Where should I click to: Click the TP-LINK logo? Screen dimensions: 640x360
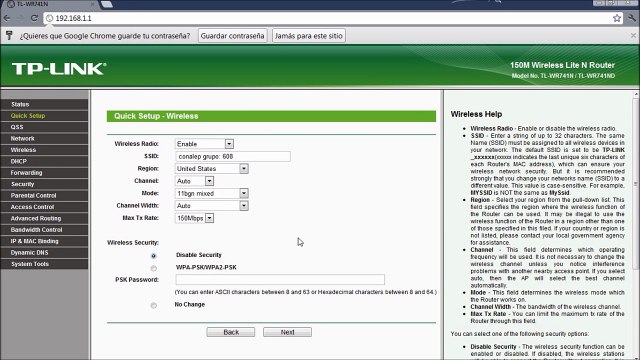[59, 69]
